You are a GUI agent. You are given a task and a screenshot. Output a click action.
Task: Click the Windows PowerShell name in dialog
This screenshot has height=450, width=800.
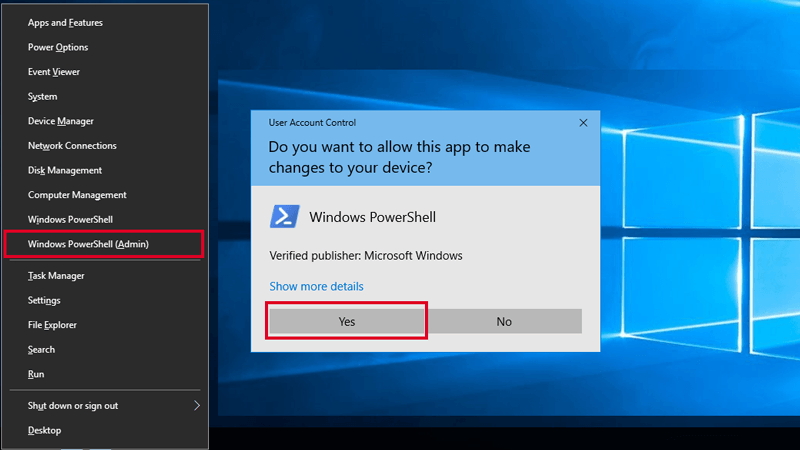click(x=372, y=217)
